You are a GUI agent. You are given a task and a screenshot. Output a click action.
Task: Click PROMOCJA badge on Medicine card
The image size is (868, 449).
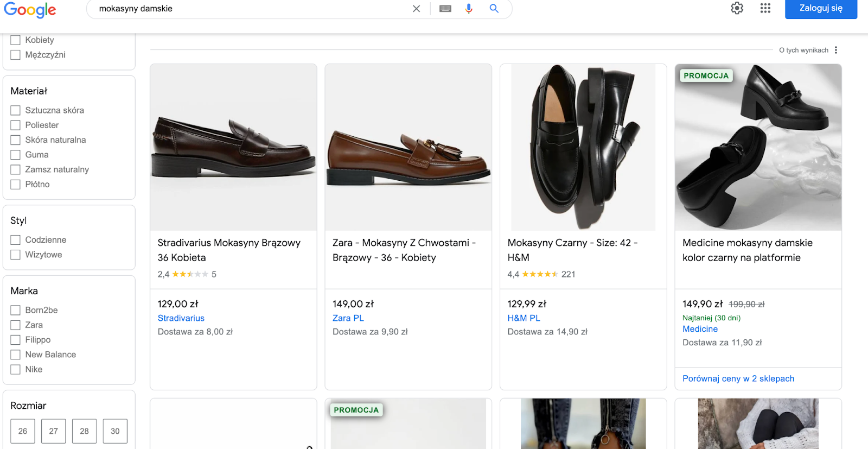(x=706, y=76)
